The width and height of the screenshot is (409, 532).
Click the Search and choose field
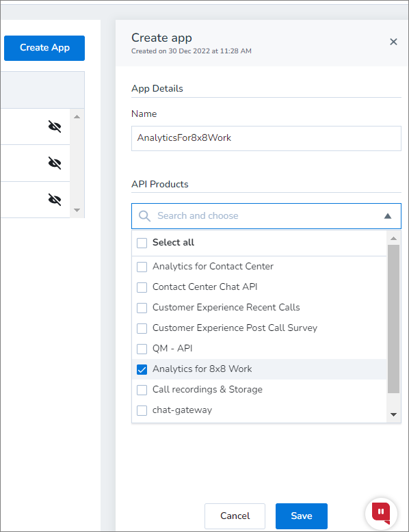(x=266, y=216)
